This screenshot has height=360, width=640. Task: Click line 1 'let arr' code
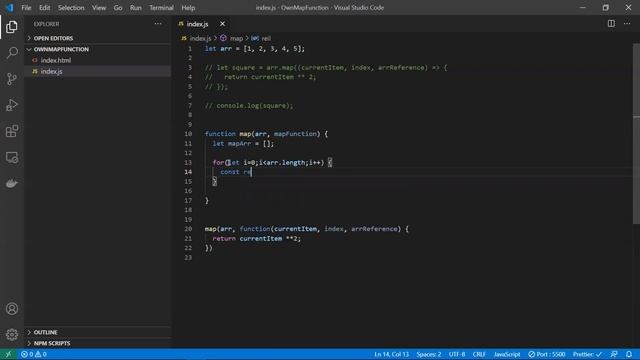pyautogui.click(x=255, y=49)
